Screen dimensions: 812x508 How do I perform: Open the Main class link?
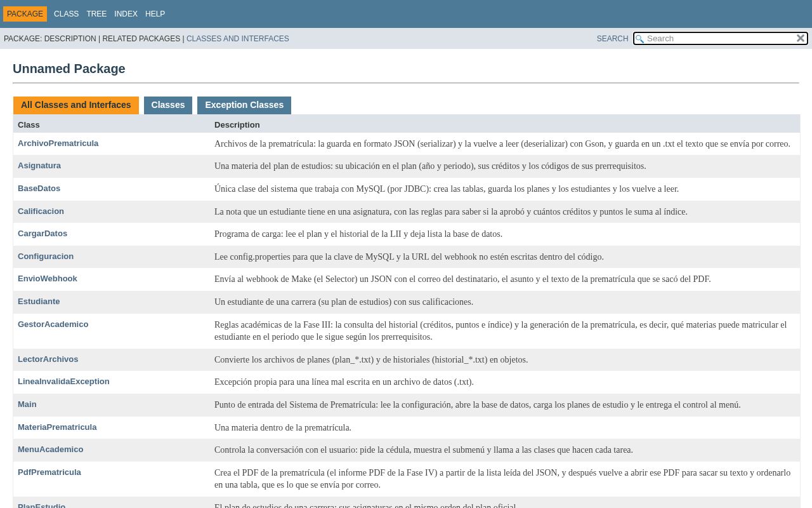pyautogui.click(x=27, y=404)
